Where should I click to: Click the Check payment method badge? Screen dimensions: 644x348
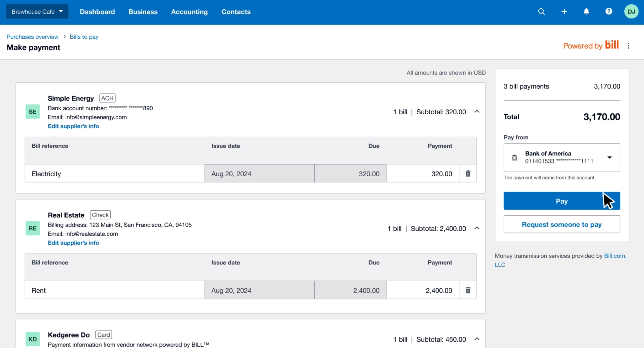[x=100, y=215]
